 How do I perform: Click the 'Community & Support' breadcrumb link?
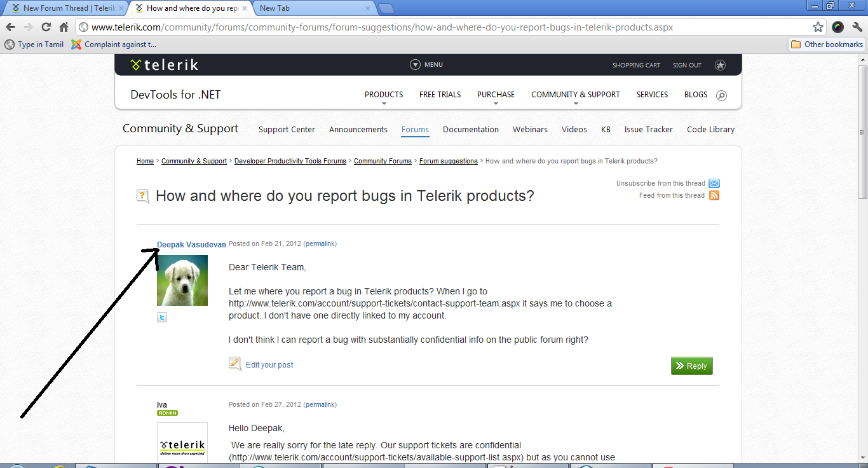pos(194,162)
